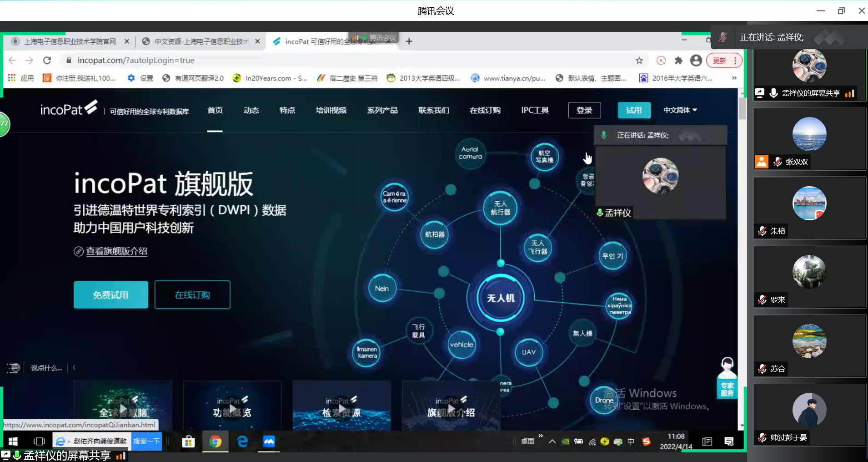Open the 培训视频 navigation menu item
Image resolution: width=868 pixels, height=462 pixels.
click(x=331, y=110)
